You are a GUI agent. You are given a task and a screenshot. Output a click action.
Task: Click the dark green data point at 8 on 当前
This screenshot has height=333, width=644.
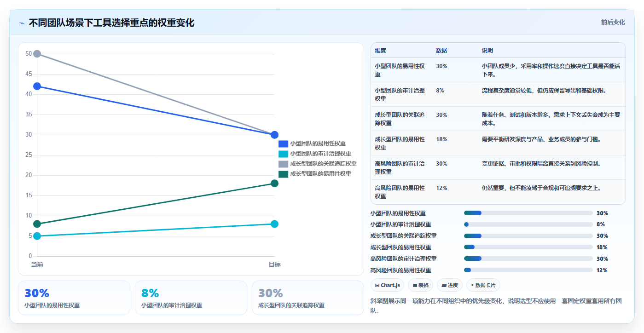[x=37, y=224]
